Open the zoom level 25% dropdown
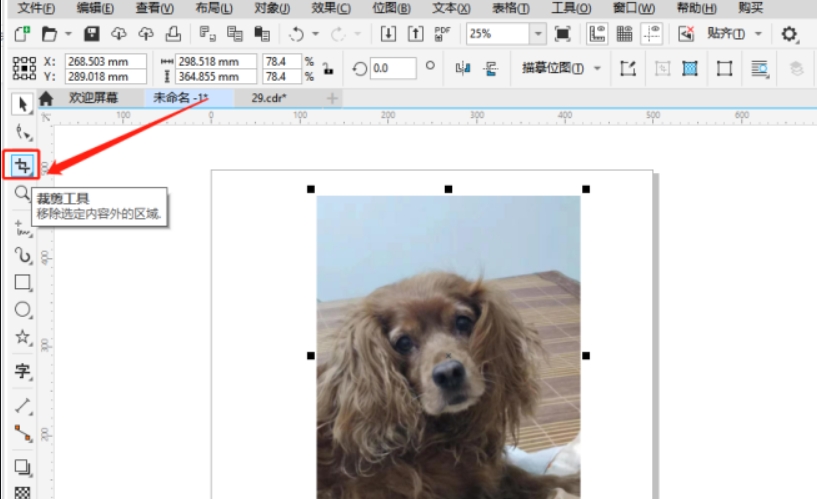Image resolution: width=817 pixels, height=499 pixels. pyautogui.click(x=538, y=34)
